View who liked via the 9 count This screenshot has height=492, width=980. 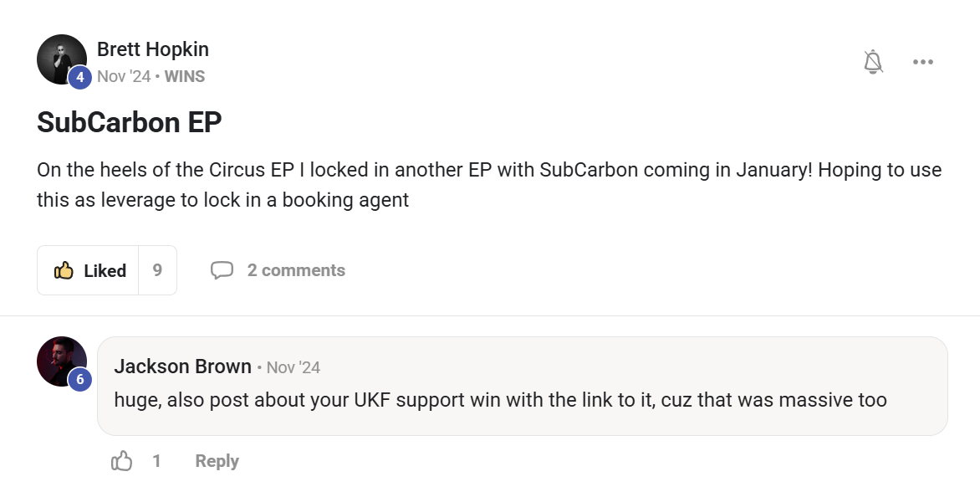point(157,270)
